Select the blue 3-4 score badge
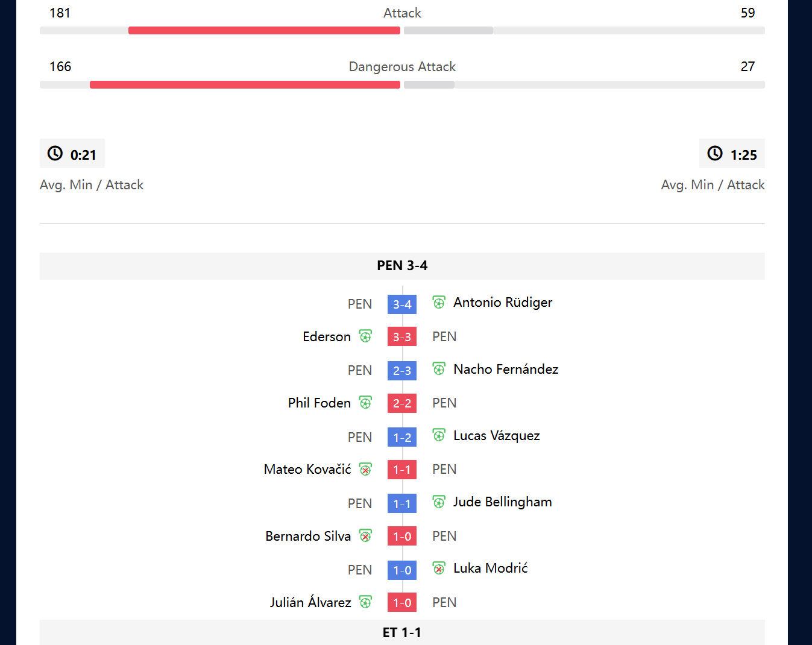This screenshot has width=812, height=645. [x=402, y=304]
